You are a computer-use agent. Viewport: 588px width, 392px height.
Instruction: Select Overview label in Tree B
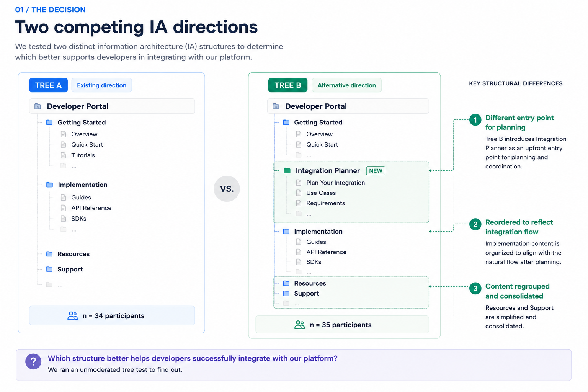[x=319, y=134]
